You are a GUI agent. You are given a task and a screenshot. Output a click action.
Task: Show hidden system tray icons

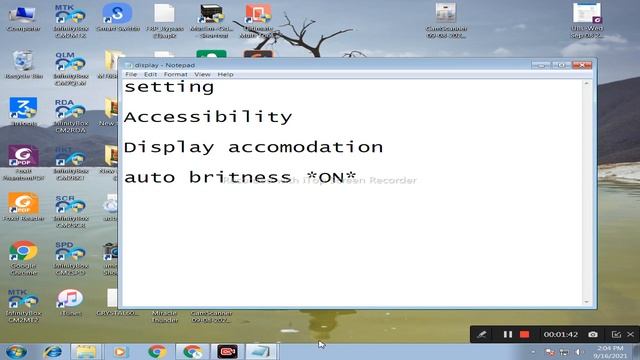point(533,352)
